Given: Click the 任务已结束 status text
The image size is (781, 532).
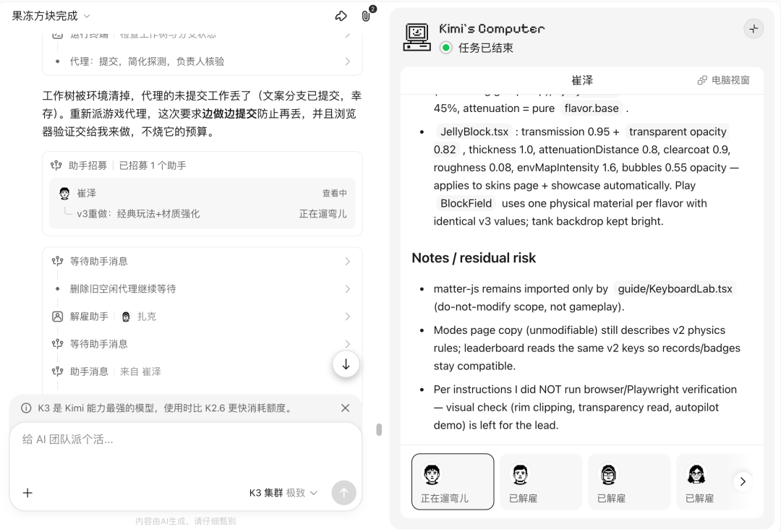Looking at the screenshot, I should point(486,48).
